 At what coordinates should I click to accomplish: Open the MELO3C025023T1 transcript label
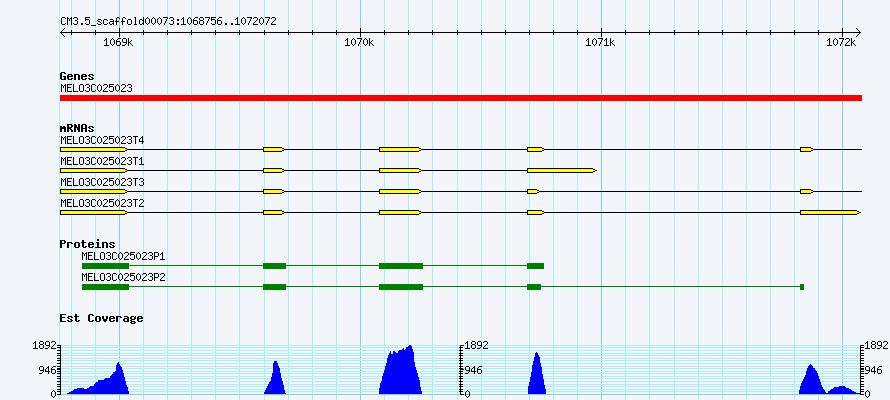102,161
